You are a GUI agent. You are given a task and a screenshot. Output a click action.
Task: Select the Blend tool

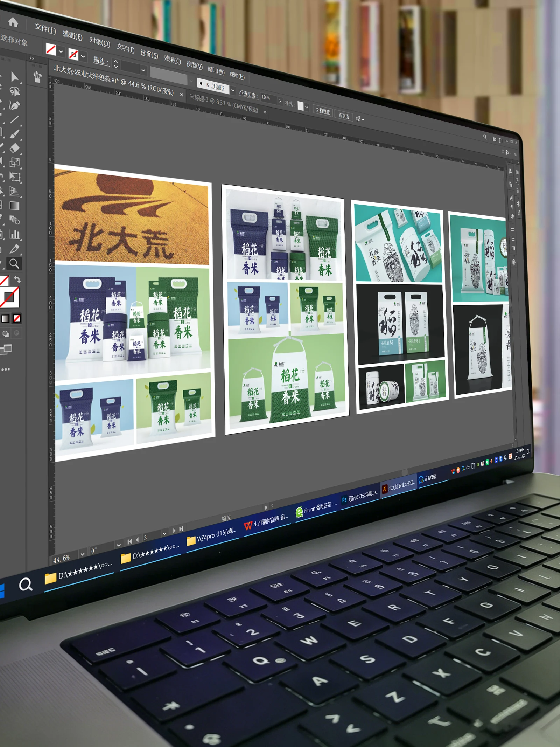tap(14, 220)
